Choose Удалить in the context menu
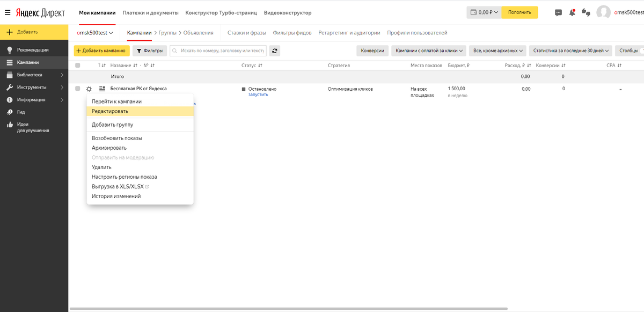Screen dimensions: 644x312 click(140, 167)
